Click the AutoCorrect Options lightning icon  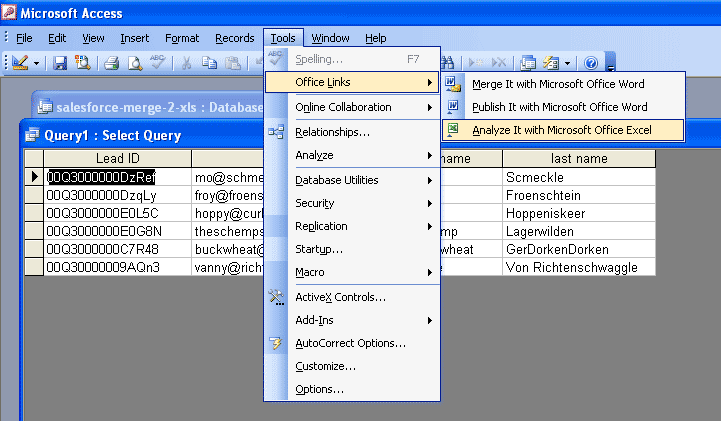[276, 343]
